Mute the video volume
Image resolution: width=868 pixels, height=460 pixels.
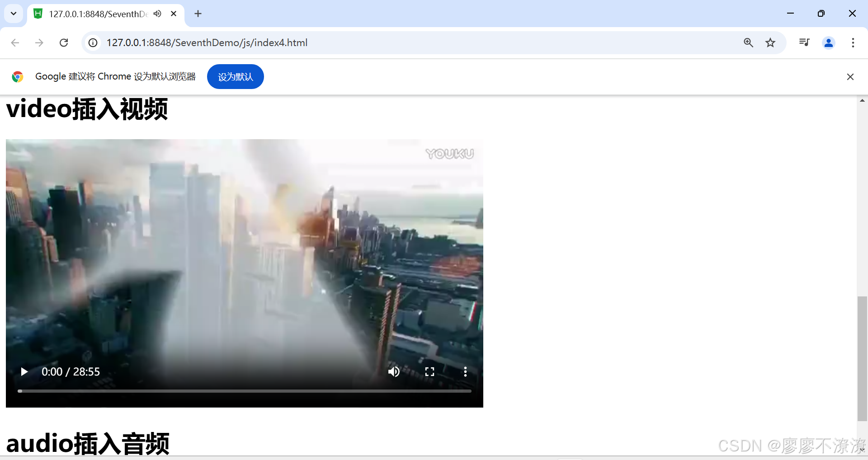point(394,371)
